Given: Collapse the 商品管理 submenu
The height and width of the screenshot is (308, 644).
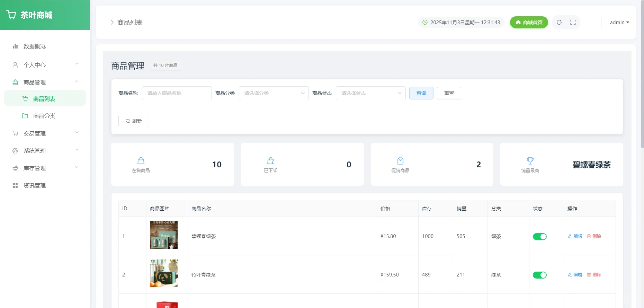Looking at the screenshot, I should [x=77, y=81].
